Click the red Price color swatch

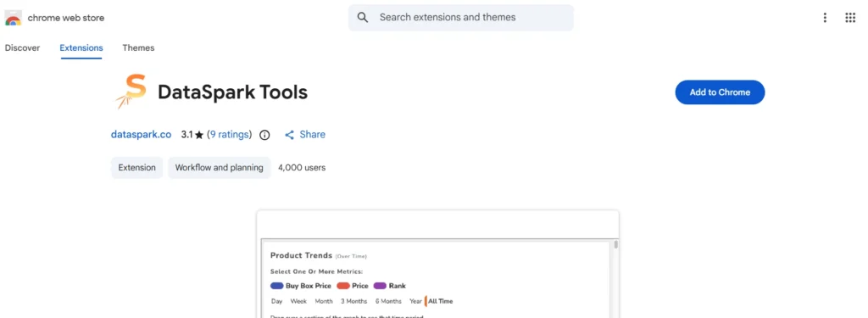click(x=343, y=286)
